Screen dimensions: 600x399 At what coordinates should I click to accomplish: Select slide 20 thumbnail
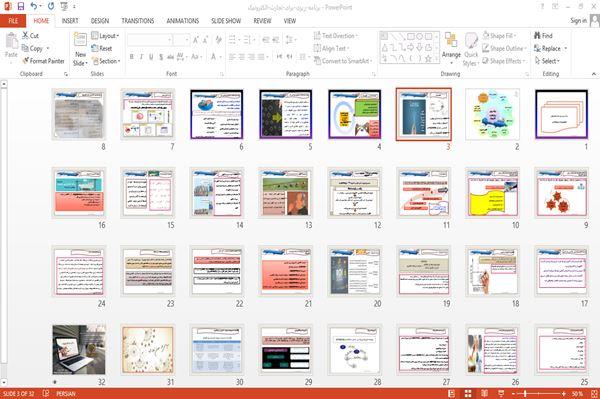point(354,271)
